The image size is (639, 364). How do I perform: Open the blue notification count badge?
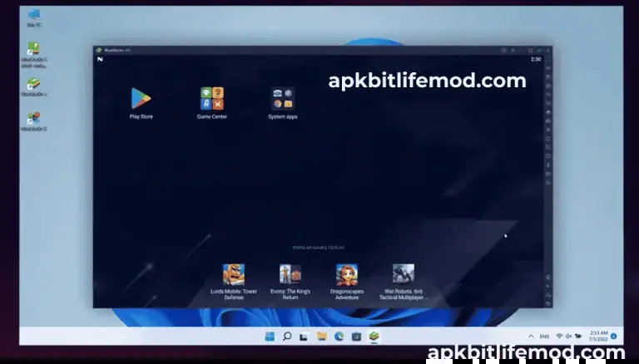[614, 337]
